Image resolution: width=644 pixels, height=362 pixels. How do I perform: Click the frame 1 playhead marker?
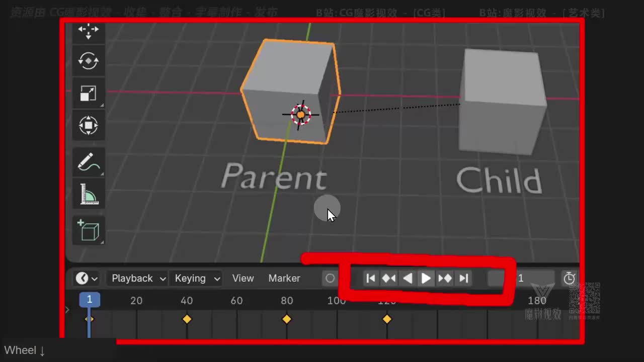pos(90,300)
